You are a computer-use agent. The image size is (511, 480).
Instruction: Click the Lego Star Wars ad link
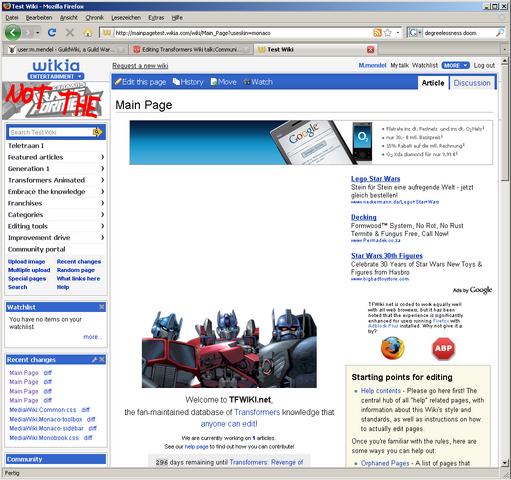[375, 179]
